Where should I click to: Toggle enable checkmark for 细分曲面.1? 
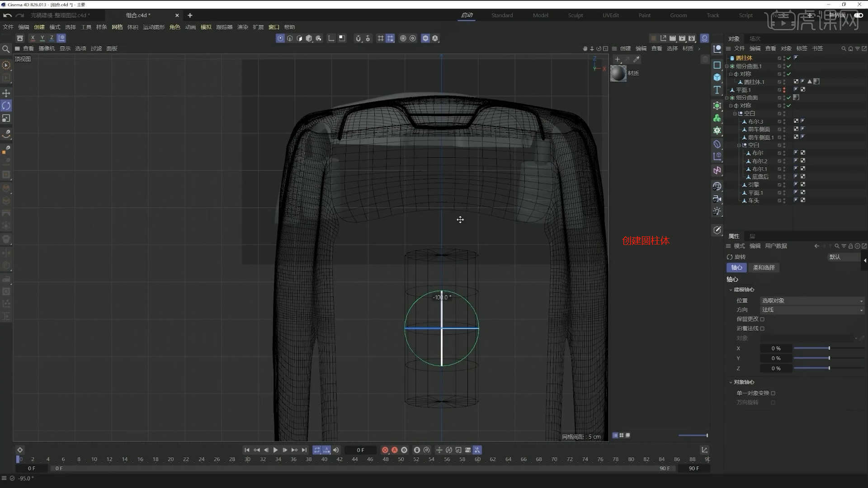pyautogui.click(x=789, y=66)
